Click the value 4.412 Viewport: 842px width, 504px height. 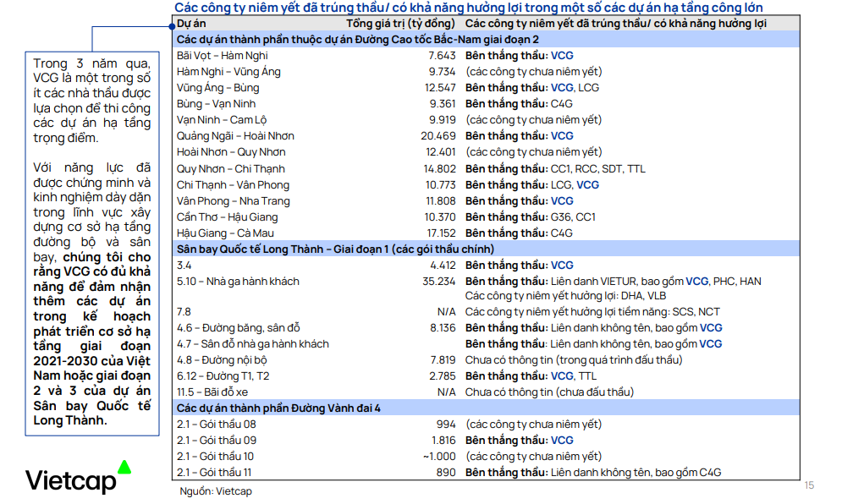click(x=443, y=266)
